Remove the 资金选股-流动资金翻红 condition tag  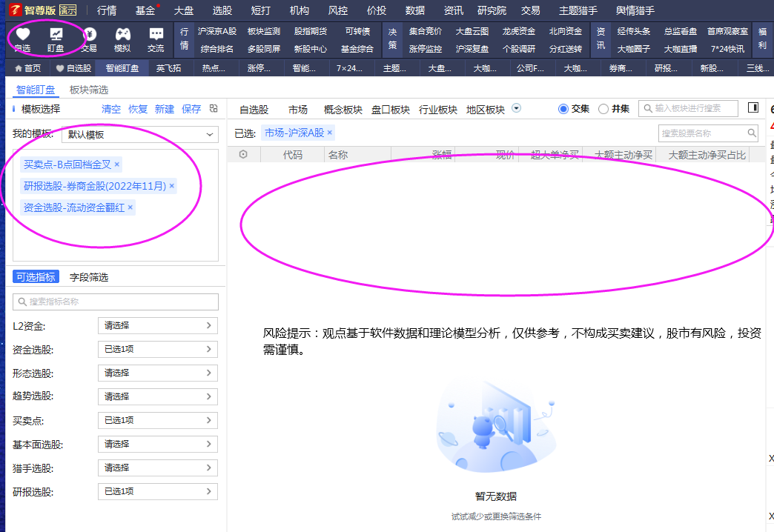pos(130,207)
